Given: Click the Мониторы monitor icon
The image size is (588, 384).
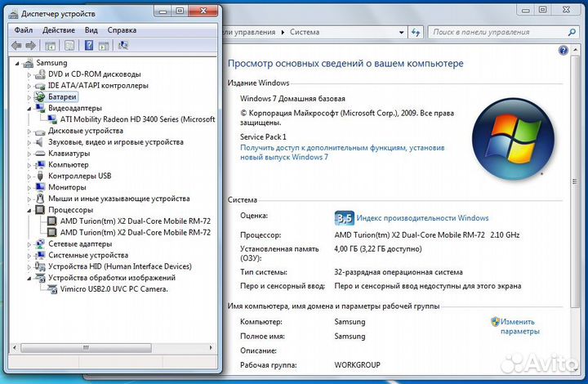Looking at the screenshot, I should point(40,187).
